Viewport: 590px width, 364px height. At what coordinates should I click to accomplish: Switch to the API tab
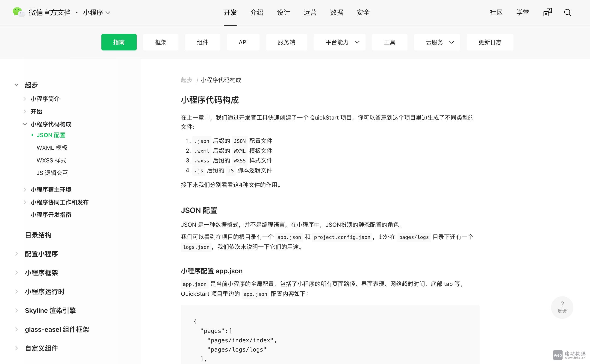[x=243, y=42]
